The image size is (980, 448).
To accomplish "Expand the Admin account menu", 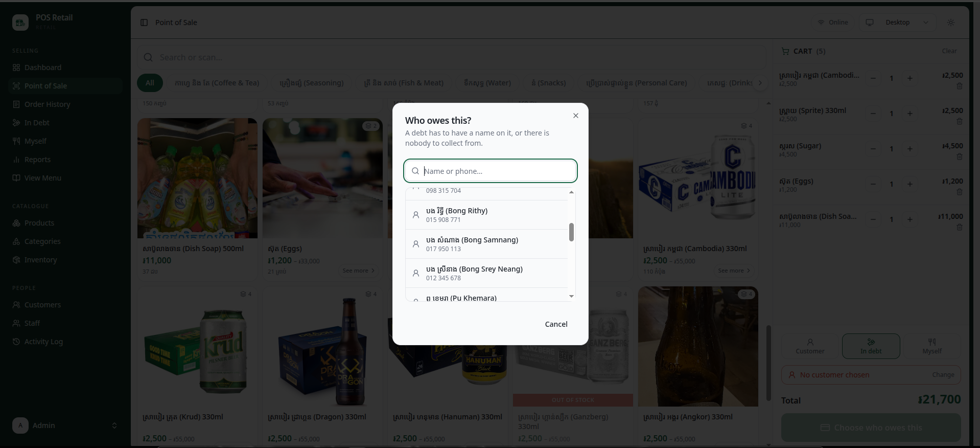I will click(65, 425).
